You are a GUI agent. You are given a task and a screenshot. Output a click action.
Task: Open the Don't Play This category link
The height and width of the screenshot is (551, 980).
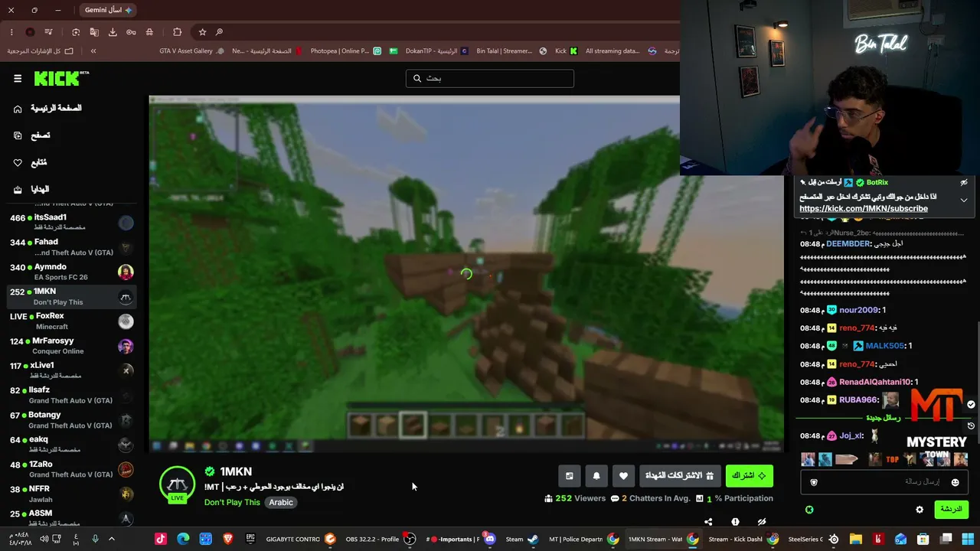(x=232, y=502)
